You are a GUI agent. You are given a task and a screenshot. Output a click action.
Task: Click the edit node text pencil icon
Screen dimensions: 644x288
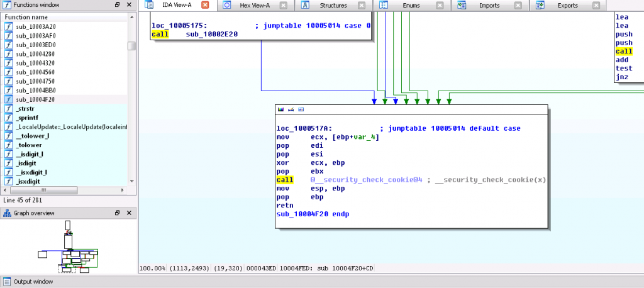291,109
